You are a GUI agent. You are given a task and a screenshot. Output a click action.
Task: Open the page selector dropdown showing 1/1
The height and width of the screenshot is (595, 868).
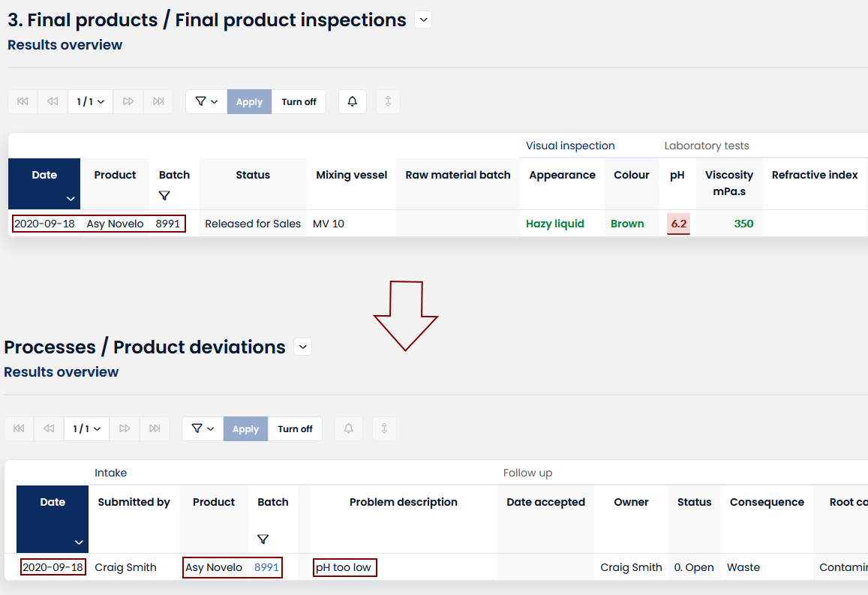click(x=90, y=101)
